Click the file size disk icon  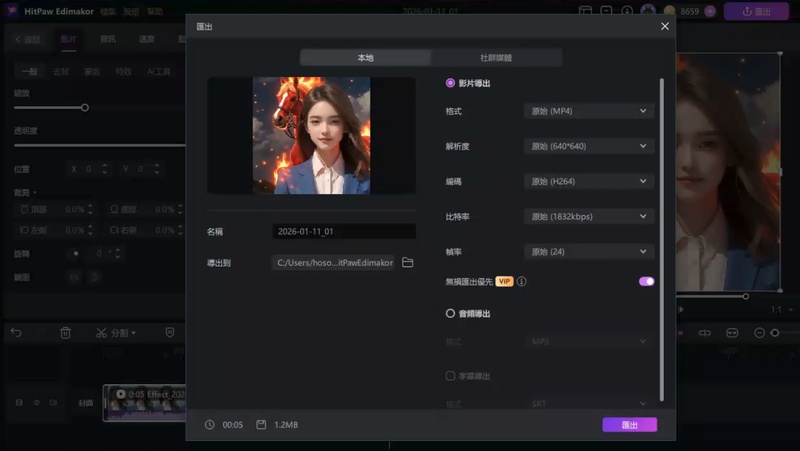coord(261,424)
